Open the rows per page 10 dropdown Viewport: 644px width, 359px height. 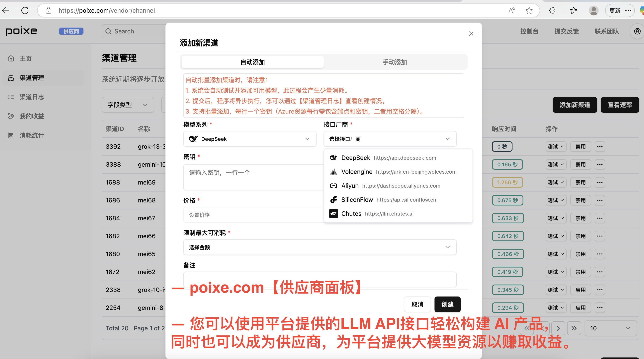[x=611, y=328]
